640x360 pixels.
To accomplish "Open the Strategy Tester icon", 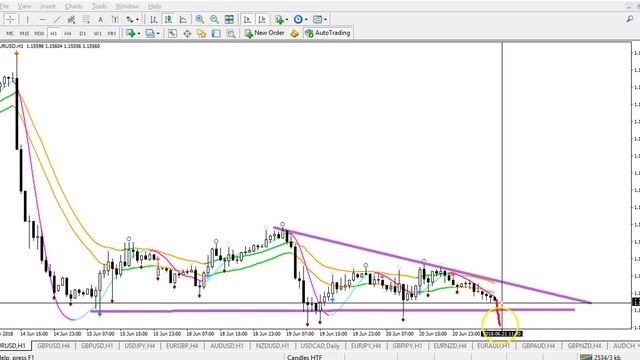I will pos(231,33).
